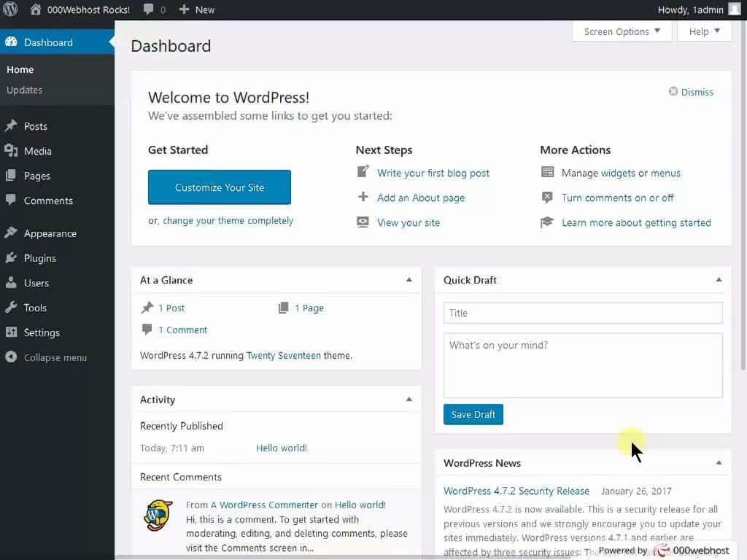Viewport: 747px width, 560px height.
Task: Click the Comments bubble icon in sidebar
Action: 11,200
